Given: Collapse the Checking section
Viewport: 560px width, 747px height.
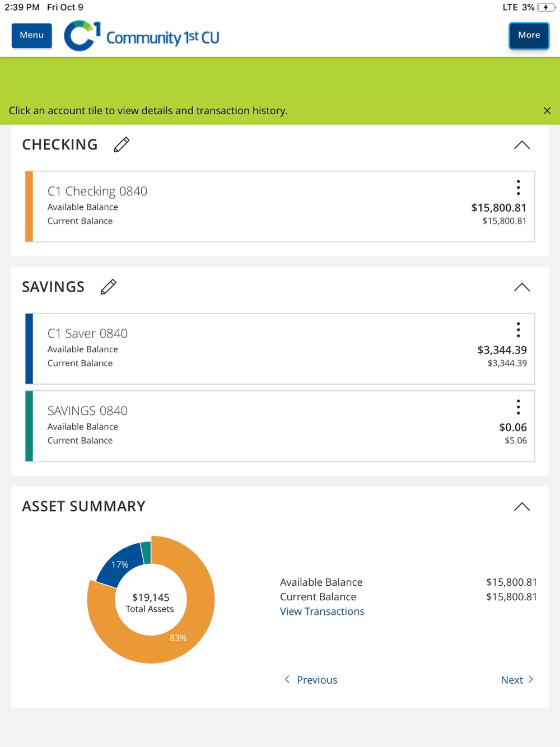Looking at the screenshot, I should 521,145.
